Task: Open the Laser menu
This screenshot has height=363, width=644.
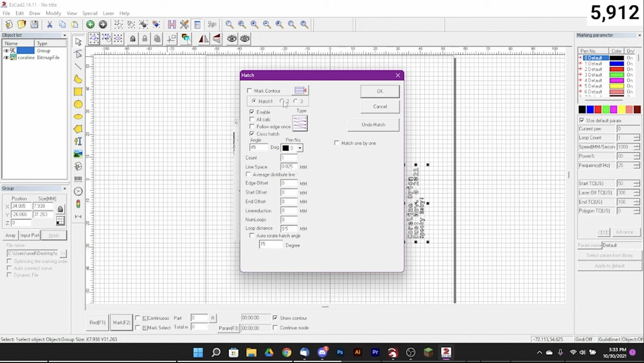Action: click(108, 13)
